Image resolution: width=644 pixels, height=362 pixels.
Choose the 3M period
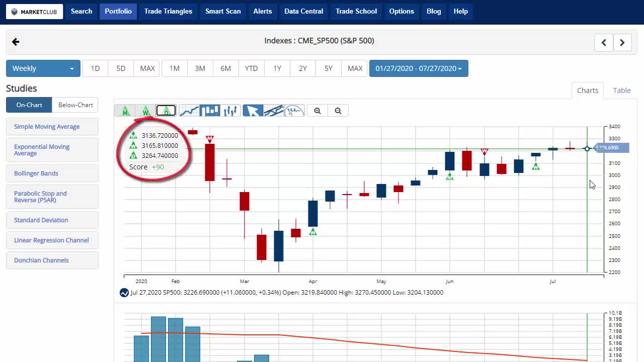pyautogui.click(x=200, y=68)
